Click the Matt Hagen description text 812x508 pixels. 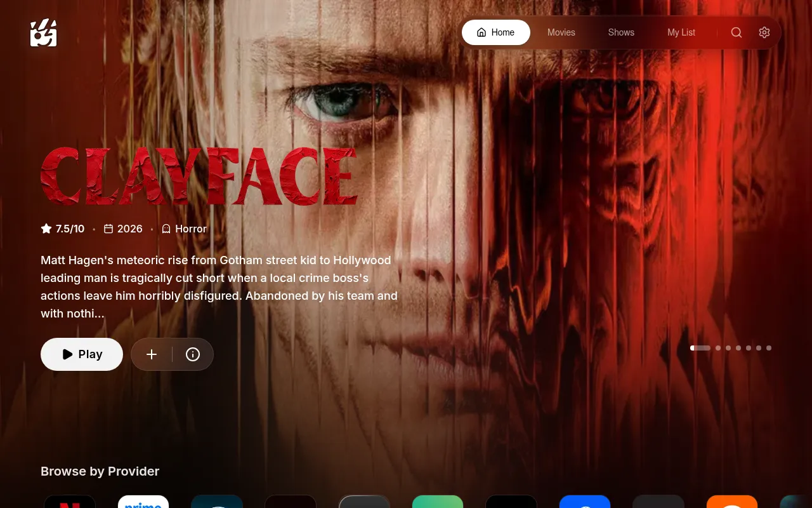pyautogui.click(x=219, y=286)
